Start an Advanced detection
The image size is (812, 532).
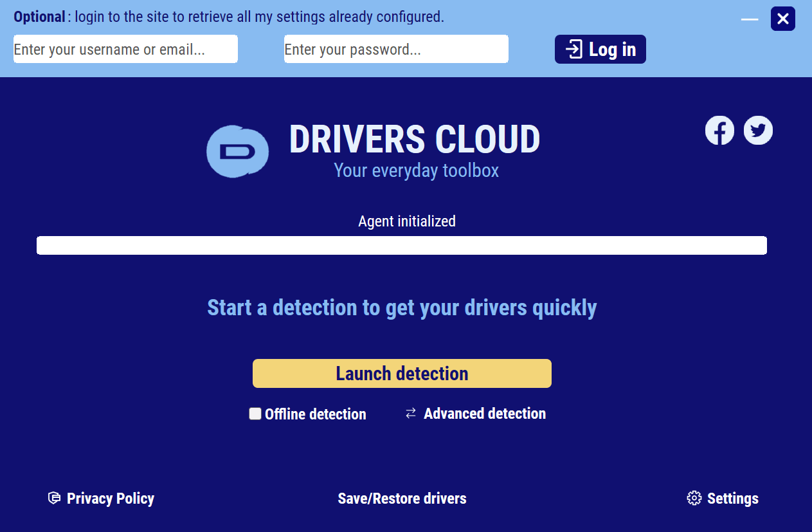coord(484,414)
